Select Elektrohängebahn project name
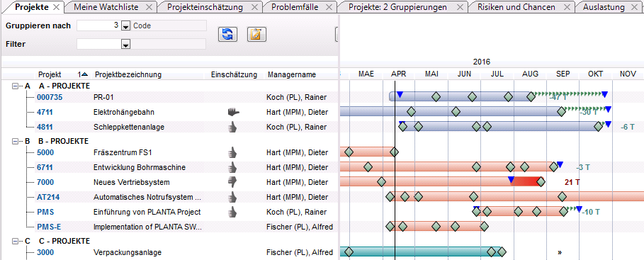This screenshot has width=644, height=260. 124,112
